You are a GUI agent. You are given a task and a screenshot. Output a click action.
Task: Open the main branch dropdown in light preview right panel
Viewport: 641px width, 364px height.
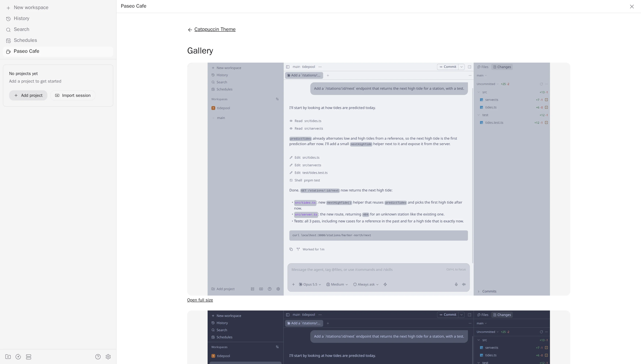tap(482, 76)
